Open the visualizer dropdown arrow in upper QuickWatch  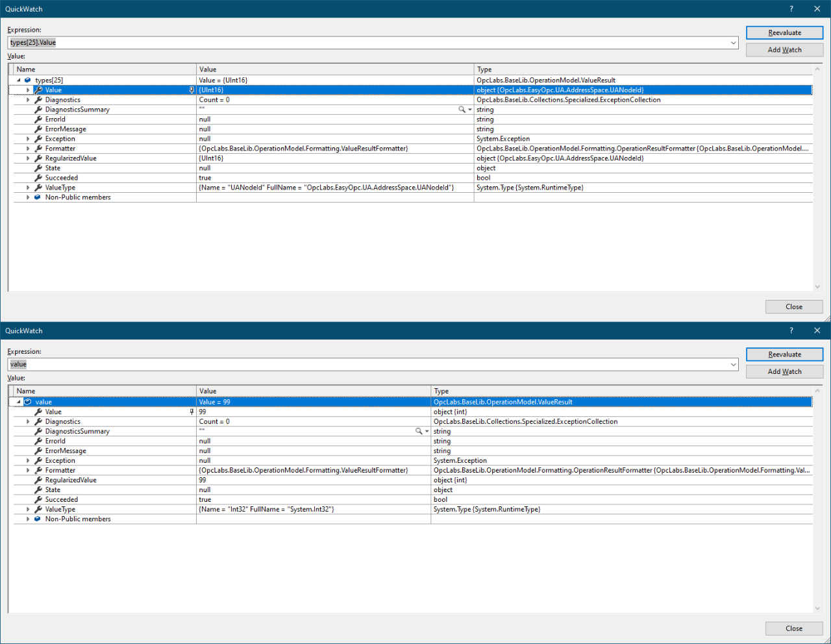pyautogui.click(x=470, y=110)
